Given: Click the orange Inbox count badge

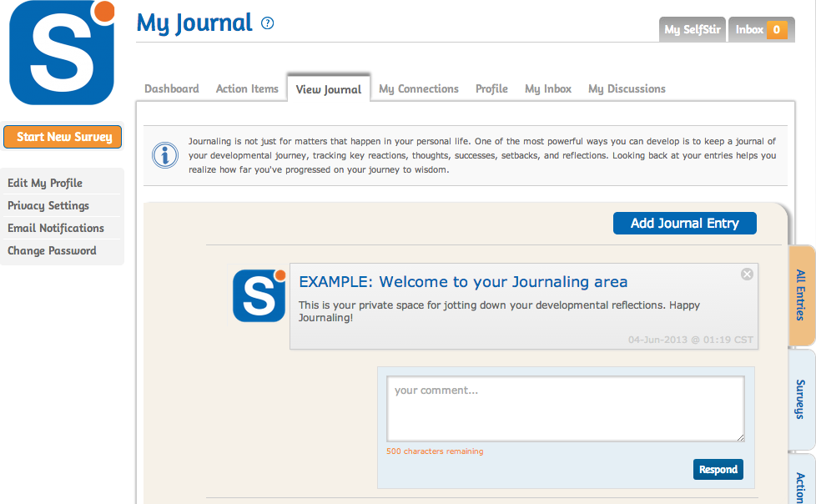Looking at the screenshot, I should tap(776, 30).
